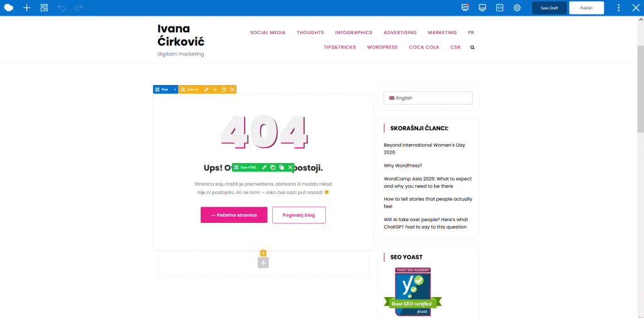Open the presentation chart icon with red notification

click(465, 8)
